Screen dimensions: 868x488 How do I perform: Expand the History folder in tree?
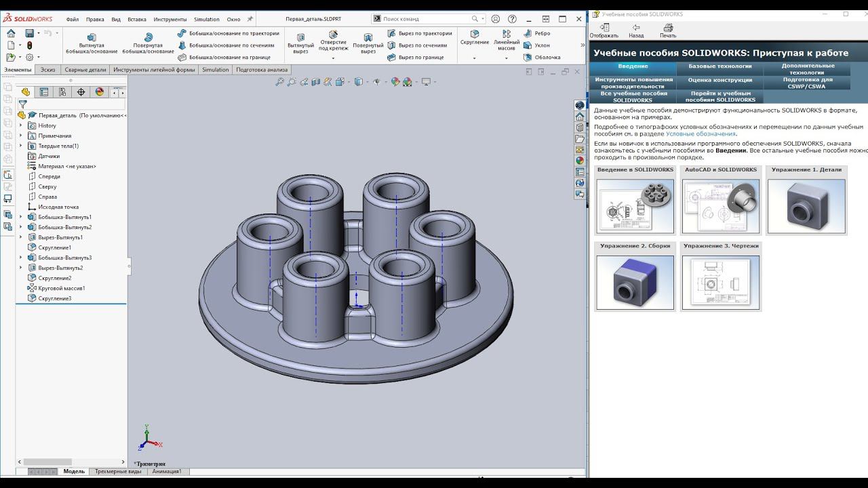[x=21, y=125]
